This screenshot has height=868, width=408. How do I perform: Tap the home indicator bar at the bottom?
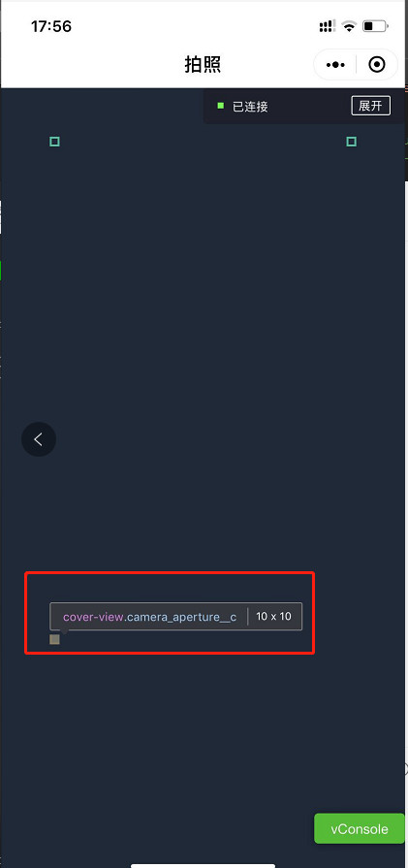(x=203, y=865)
